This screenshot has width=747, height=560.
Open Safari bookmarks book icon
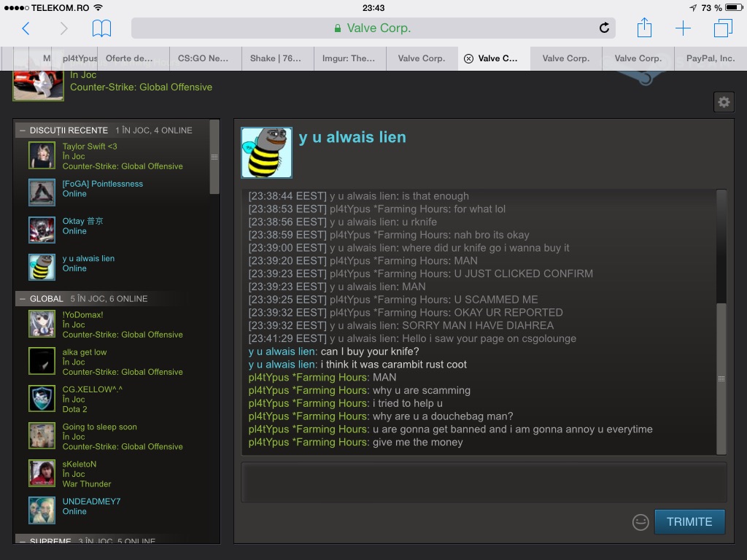(101, 28)
